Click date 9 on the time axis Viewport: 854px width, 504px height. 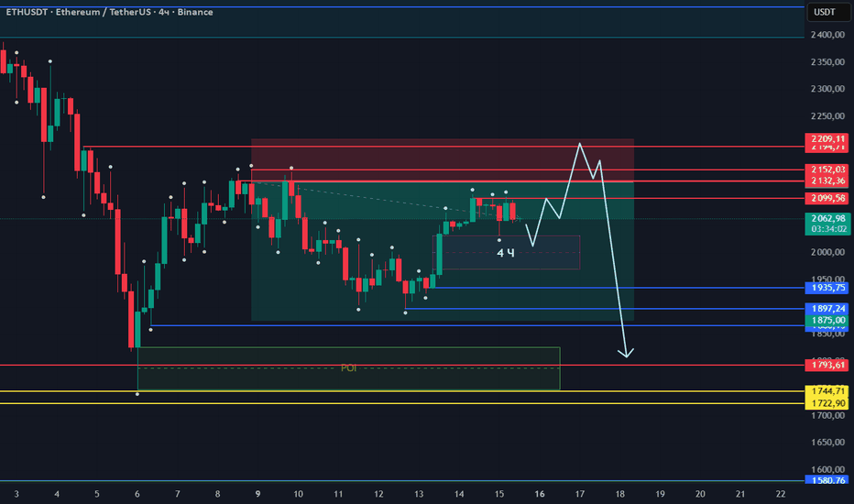[x=257, y=494]
